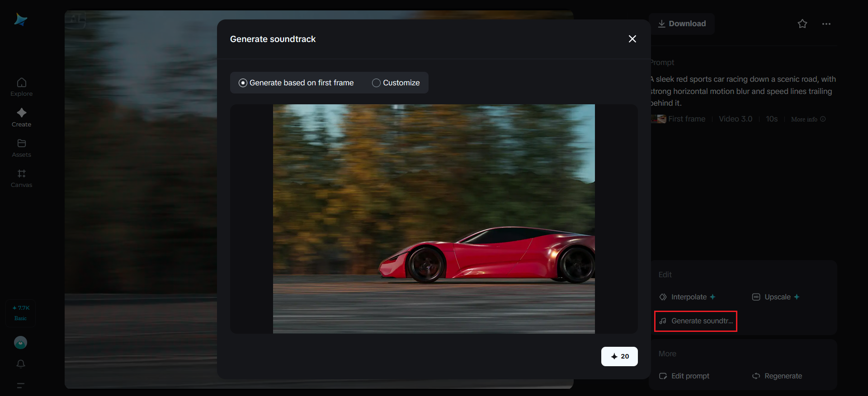Add the video to favorites with star

coord(802,23)
